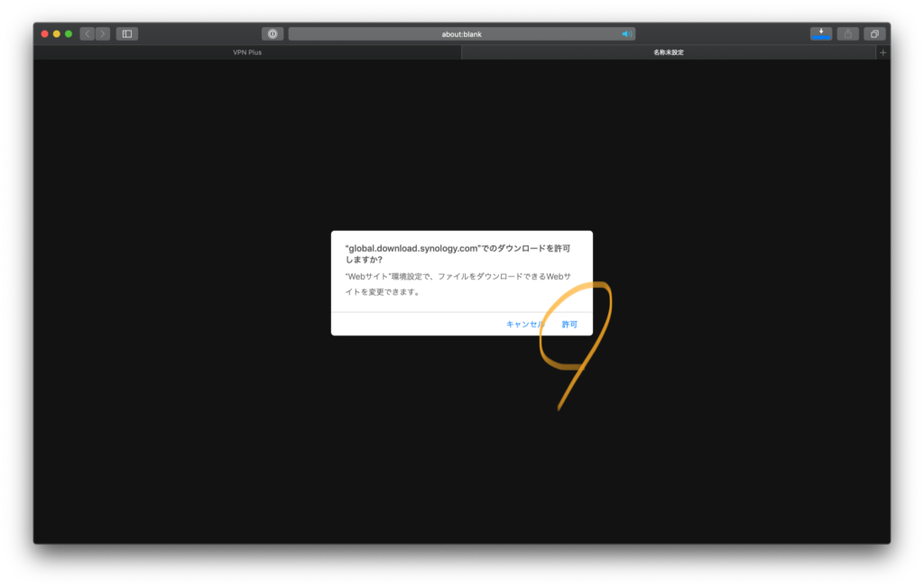924x588 pixels.
Task: Enter full screen with green button
Action: tap(69, 33)
